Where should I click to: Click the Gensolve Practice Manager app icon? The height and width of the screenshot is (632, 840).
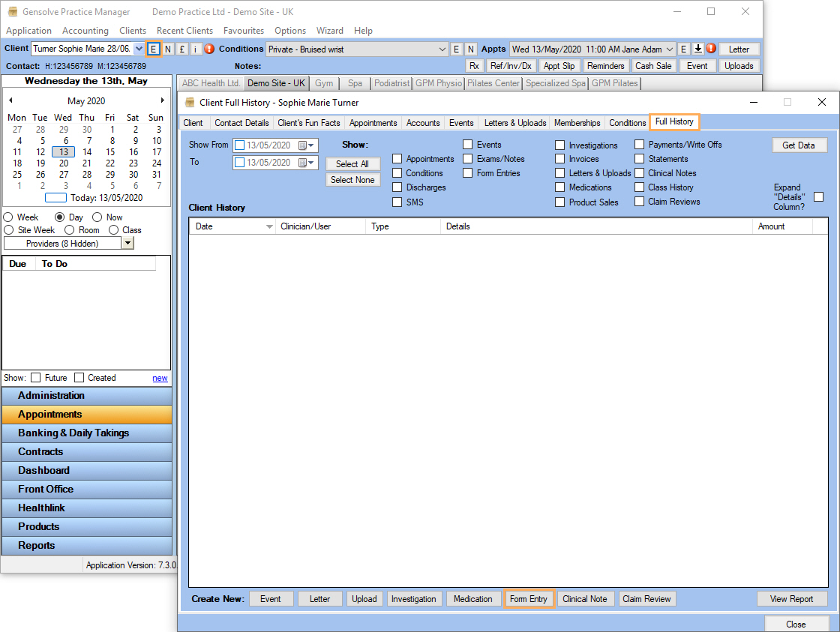(x=13, y=11)
